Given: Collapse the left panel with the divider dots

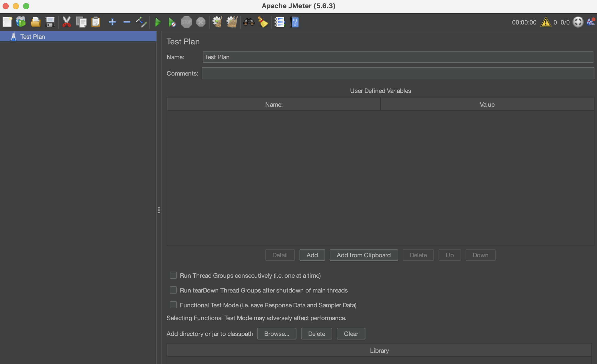Looking at the screenshot, I should (159, 210).
